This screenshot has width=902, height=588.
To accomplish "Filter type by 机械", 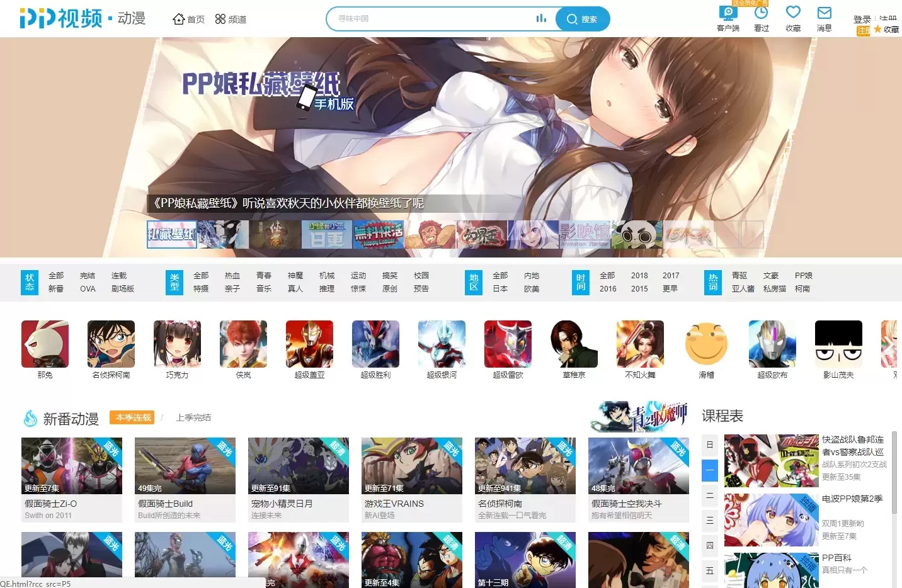I will (327, 276).
